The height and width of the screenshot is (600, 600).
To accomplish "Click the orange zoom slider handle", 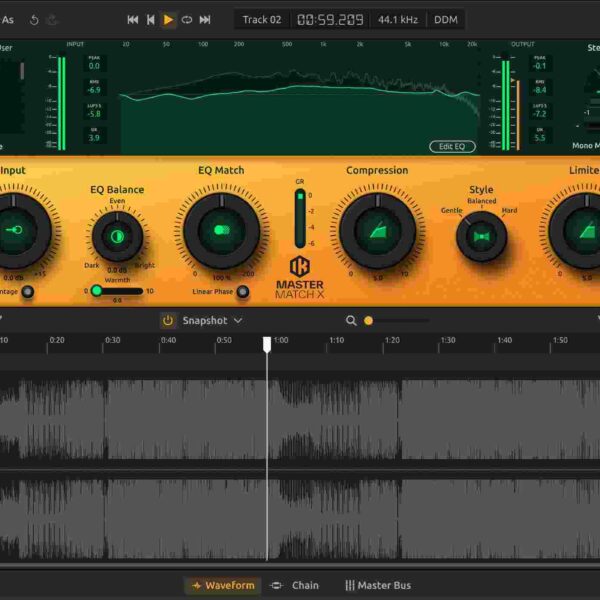I will [368, 321].
